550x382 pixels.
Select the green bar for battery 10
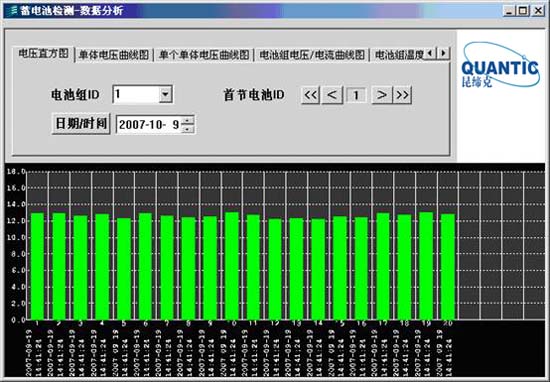point(232,266)
